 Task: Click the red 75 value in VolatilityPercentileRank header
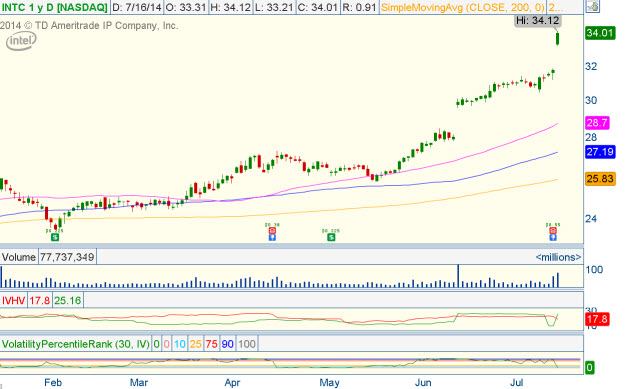pyautogui.click(x=211, y=344)
